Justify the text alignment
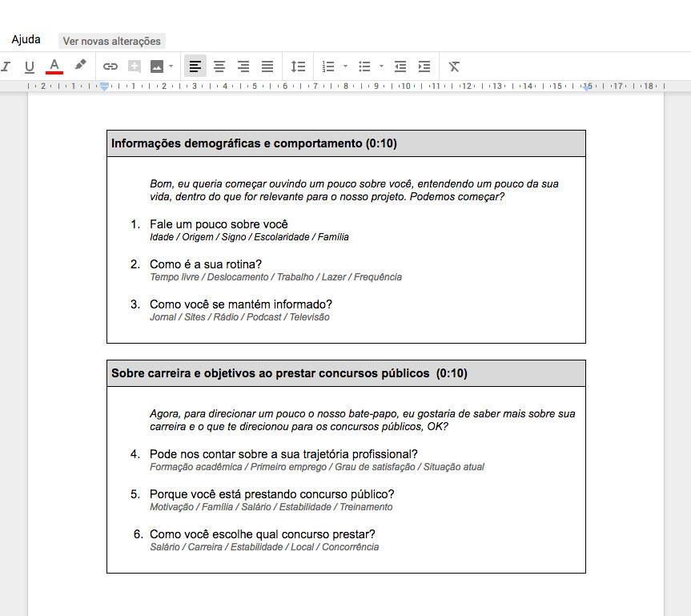This screenshot has height=616, width=691. tap(267, 66)
